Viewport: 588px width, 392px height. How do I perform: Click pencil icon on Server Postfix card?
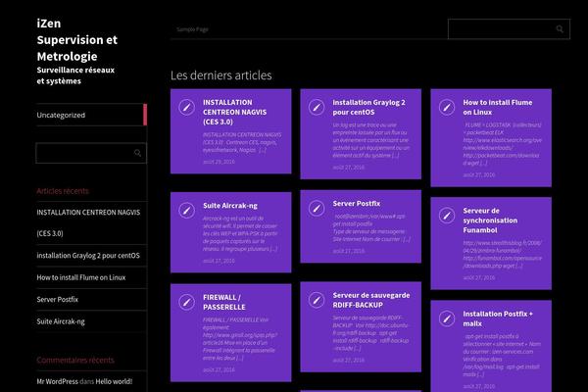317,208
